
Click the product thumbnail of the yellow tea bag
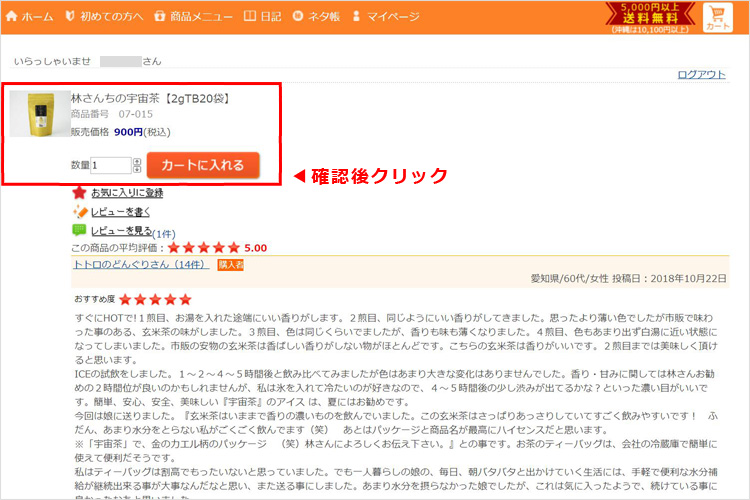tap(40, 113)
